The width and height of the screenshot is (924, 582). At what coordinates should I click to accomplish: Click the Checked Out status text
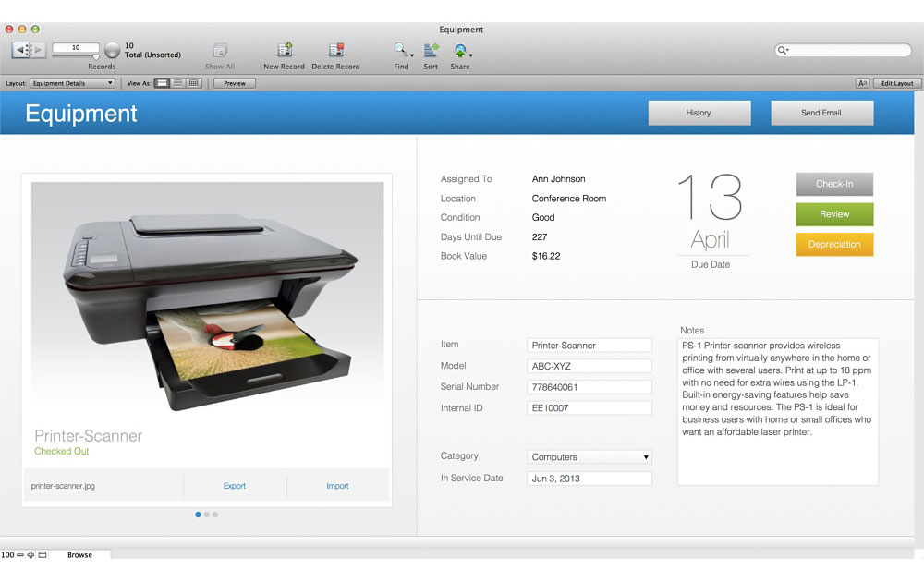[x=62, y=451]
